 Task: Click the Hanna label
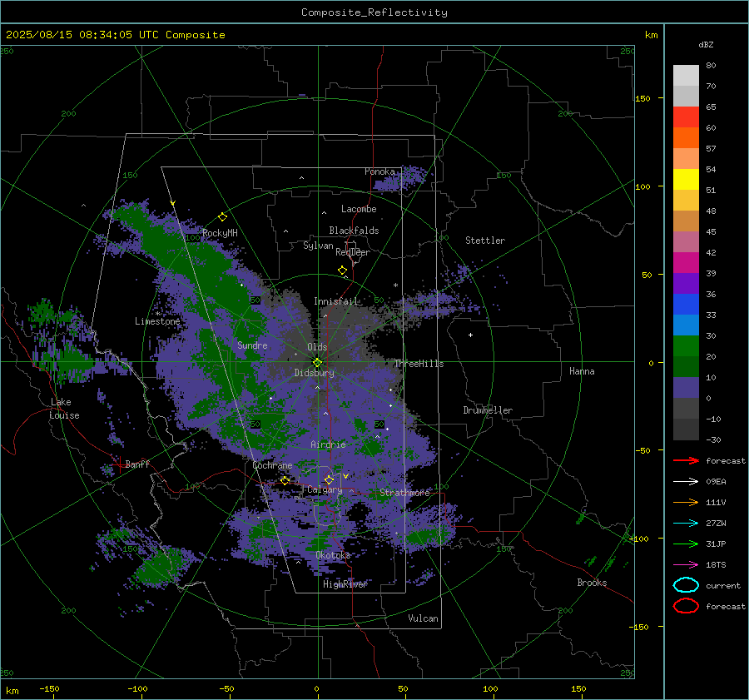point(582,371)
